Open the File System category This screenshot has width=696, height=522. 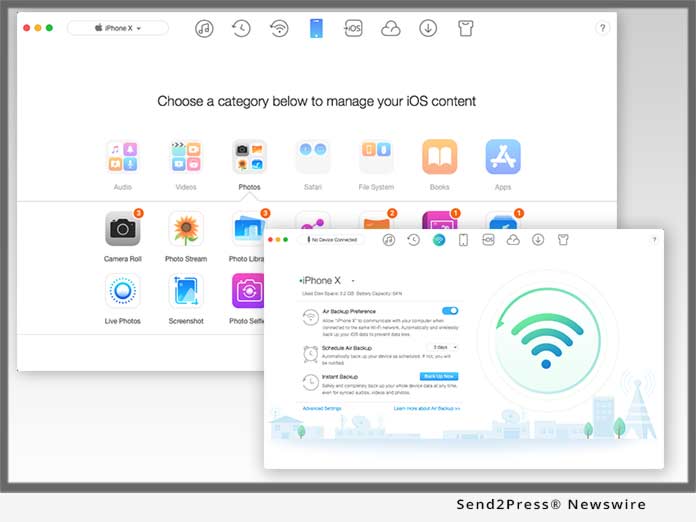click(376, 158)
